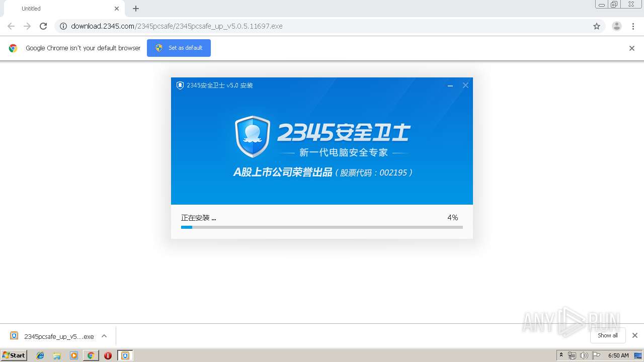
Task: Show all downloads
Action: click(x=608, y=335)
